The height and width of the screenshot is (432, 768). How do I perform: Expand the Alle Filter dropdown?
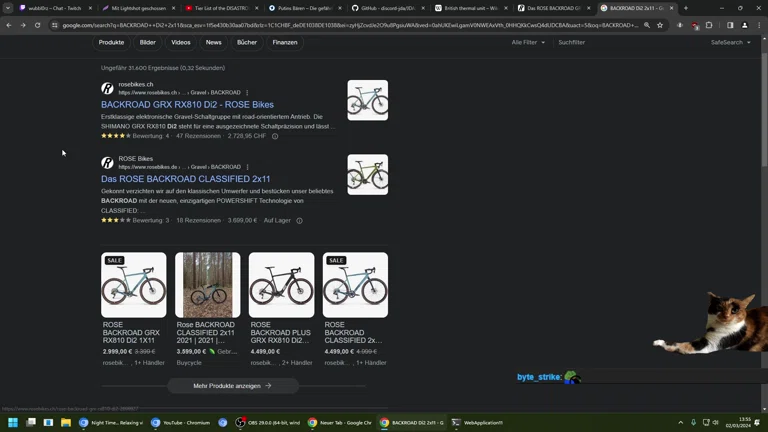[x=529, y=43]
